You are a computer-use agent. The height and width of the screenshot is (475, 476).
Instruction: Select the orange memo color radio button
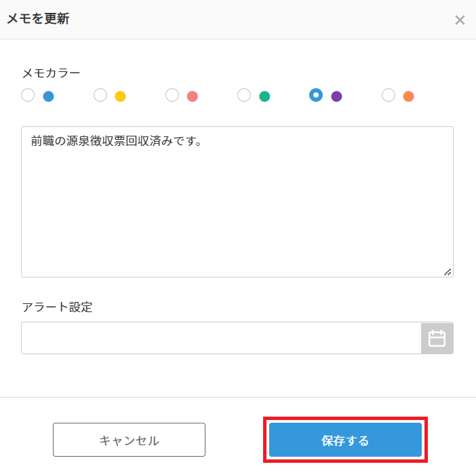pos(389,95)
